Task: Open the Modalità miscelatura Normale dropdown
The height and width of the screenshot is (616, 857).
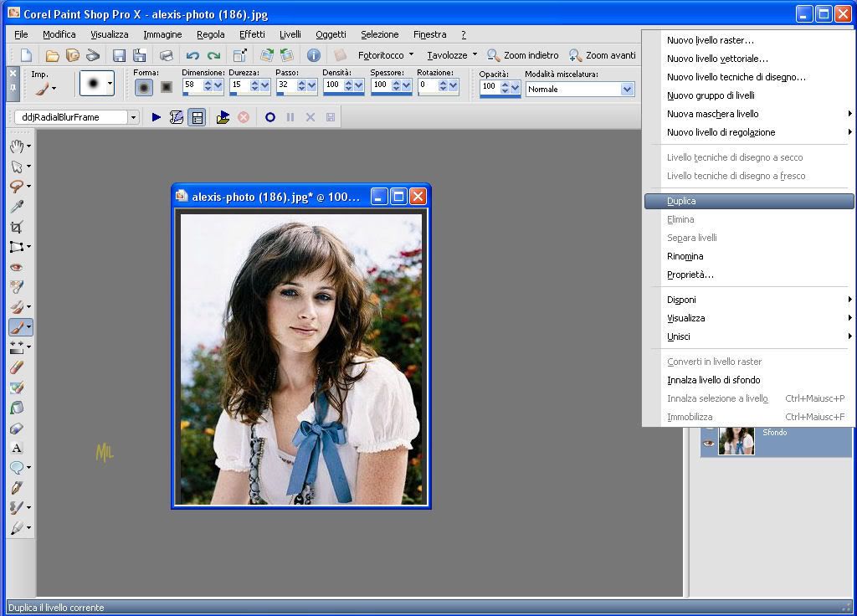Action: click(628, 89)
